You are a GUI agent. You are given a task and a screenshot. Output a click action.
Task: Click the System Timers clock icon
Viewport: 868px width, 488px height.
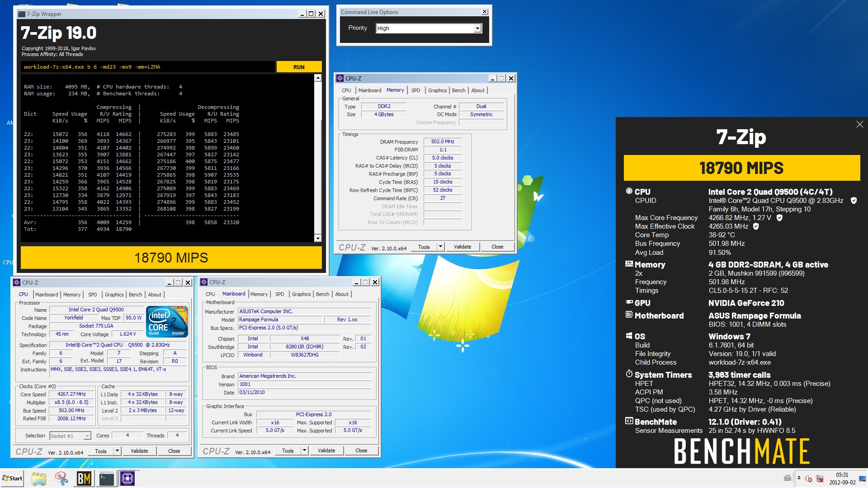coord(629,374)
